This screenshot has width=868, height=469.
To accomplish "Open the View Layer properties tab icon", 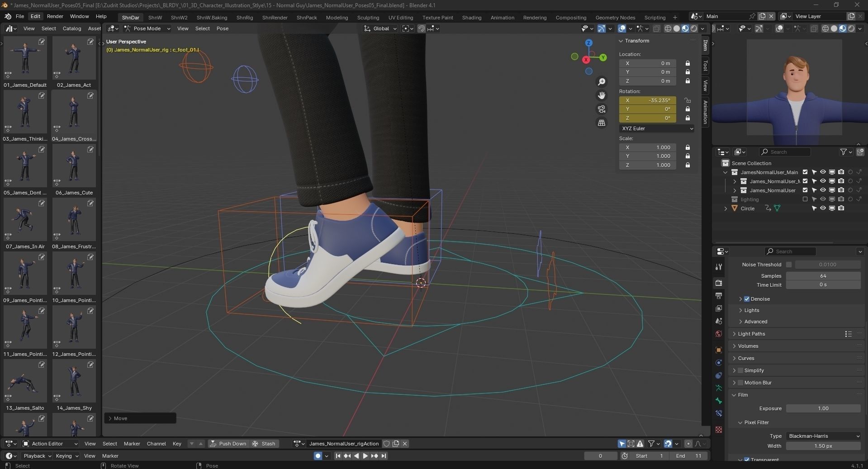I will click(x=719, y=308).
